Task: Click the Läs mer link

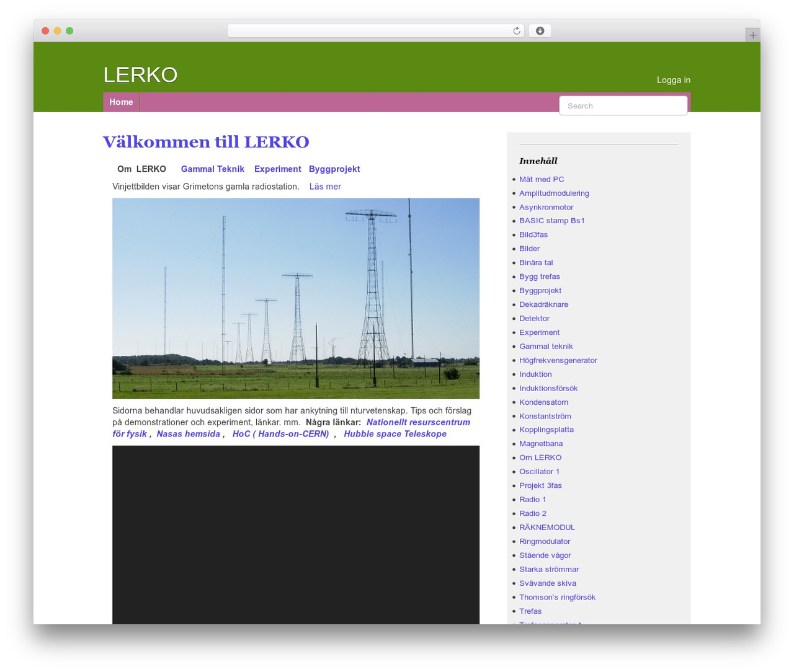Action: (325, 187)
